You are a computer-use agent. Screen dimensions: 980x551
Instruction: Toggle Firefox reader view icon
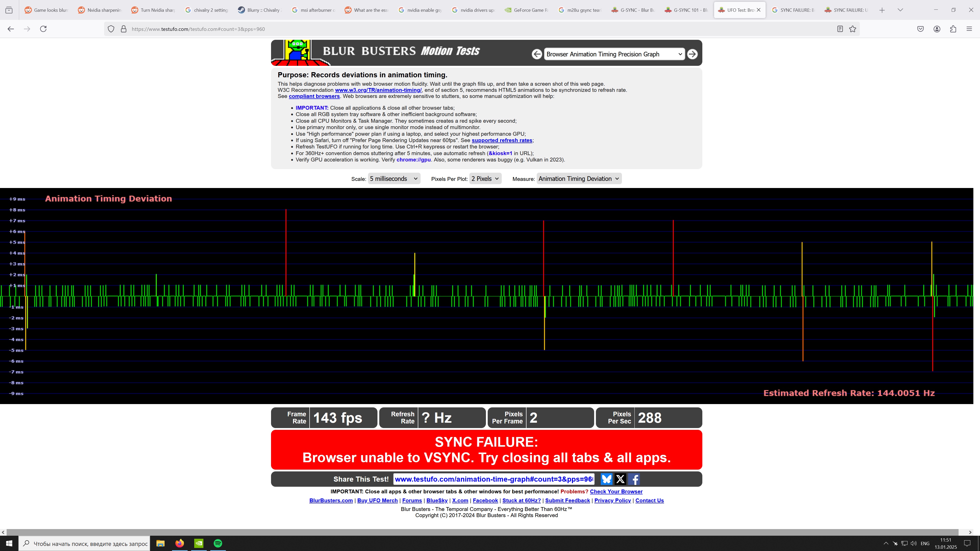[x=840, y=29]
